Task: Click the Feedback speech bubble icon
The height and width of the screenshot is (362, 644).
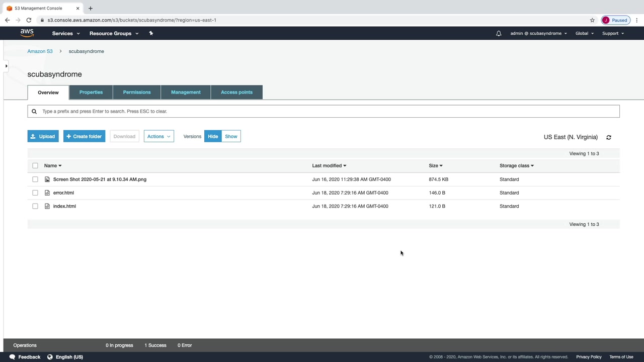Action: coord(12,357)
